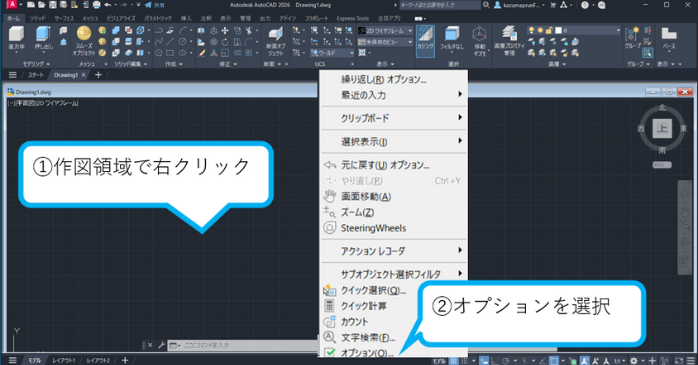The width and height of the screenshot is (698, 365).
Task: Open 画層プロパティ管理 layer manager
Action: [509, 40]
